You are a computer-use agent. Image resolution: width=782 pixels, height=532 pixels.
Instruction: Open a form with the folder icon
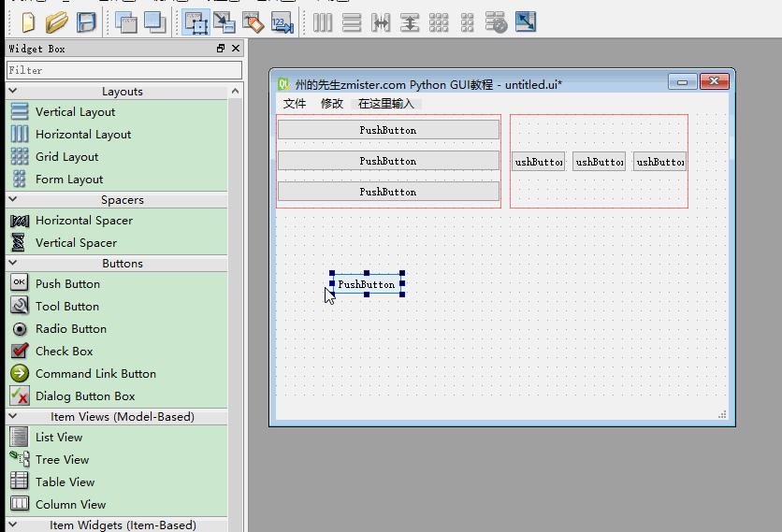56,22
